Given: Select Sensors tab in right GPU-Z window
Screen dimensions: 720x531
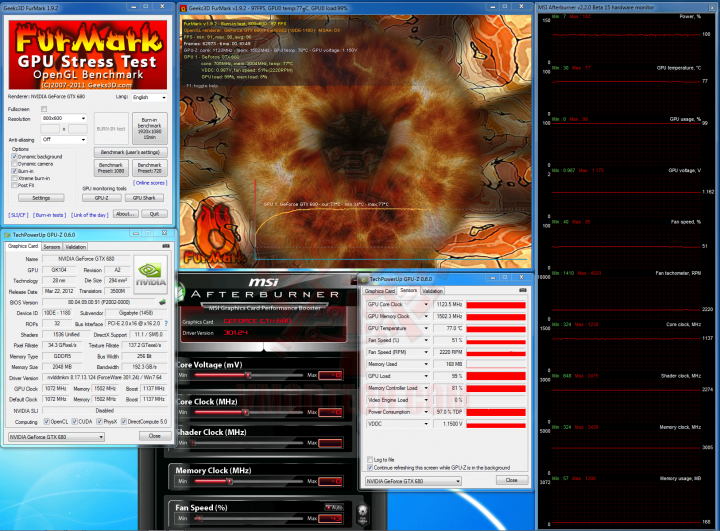Looking at the screenshot, I should (x=408, y=290).
